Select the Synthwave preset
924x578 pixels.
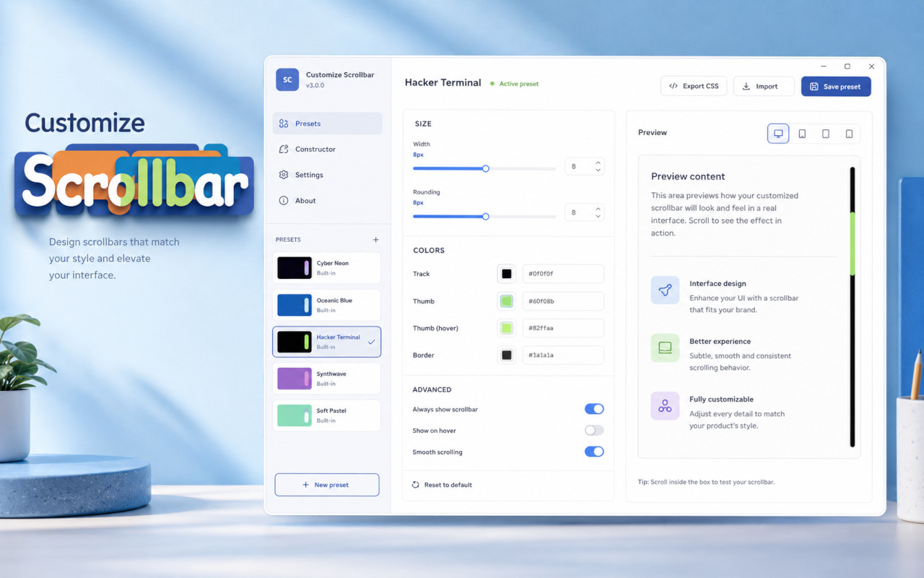[327, 379]
